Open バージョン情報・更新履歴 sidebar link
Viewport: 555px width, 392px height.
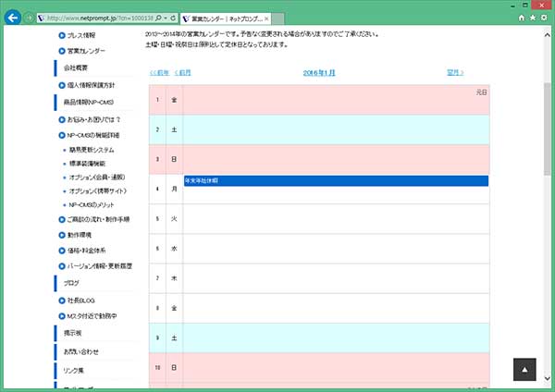[100, 266]
